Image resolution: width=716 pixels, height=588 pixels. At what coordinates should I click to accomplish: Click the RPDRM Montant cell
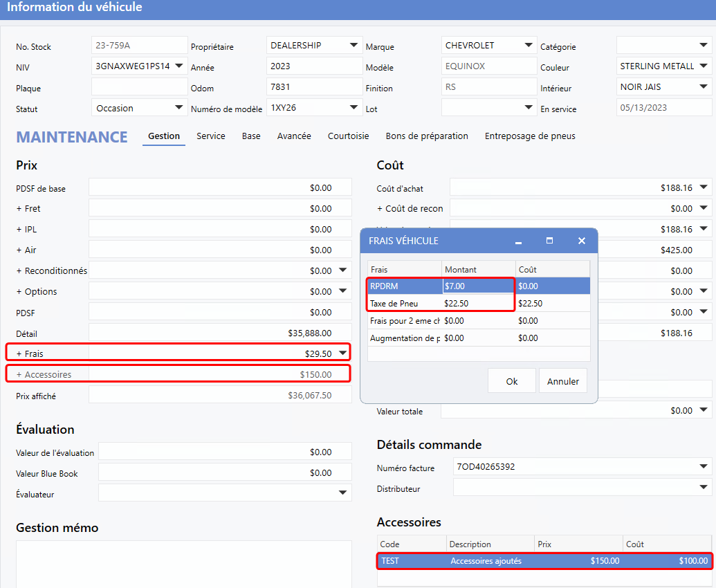coord(478,286)
